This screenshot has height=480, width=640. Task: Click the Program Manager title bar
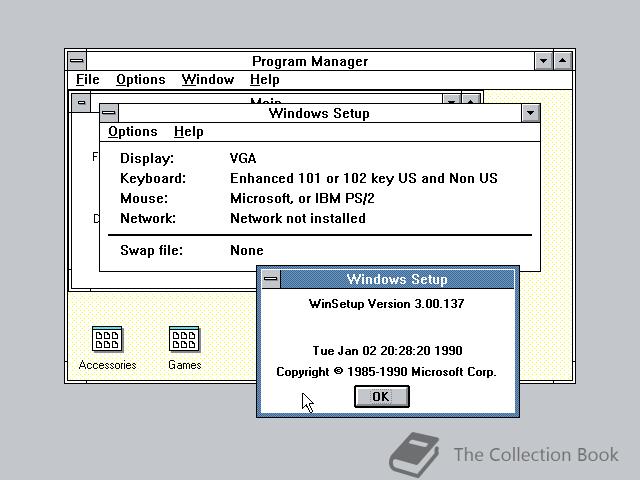[x=310, y=61]
